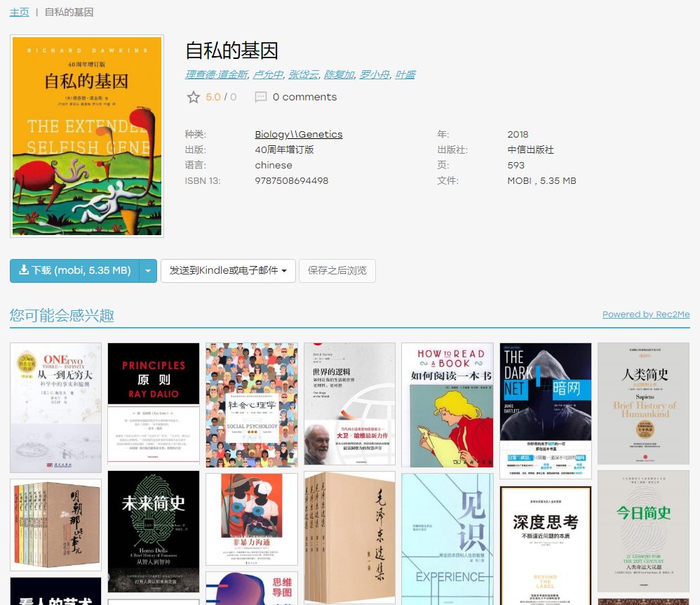Click the publication year 2018
Screen dimensions: 700x605
(518, 135)
